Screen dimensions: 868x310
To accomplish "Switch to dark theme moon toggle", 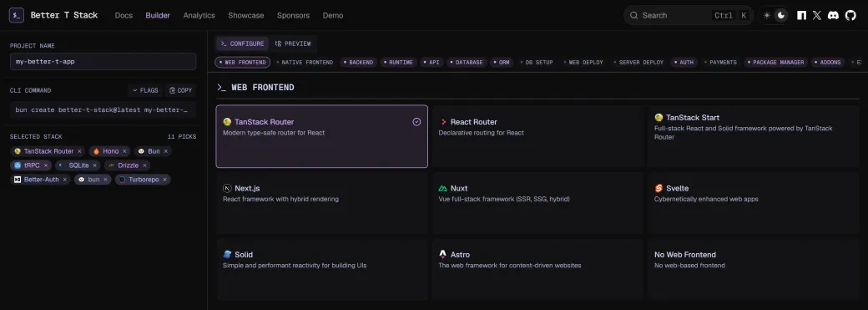I will (781, 16).
